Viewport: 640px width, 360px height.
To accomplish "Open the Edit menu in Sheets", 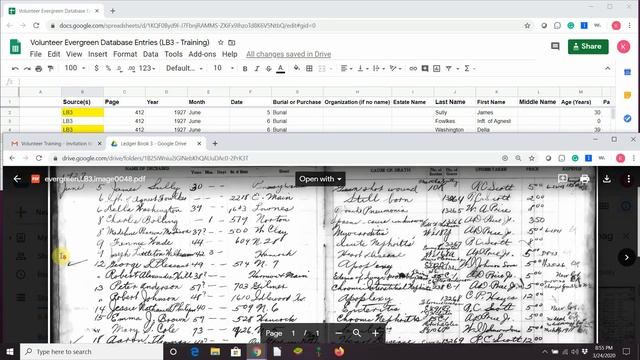I will (53, 54).
